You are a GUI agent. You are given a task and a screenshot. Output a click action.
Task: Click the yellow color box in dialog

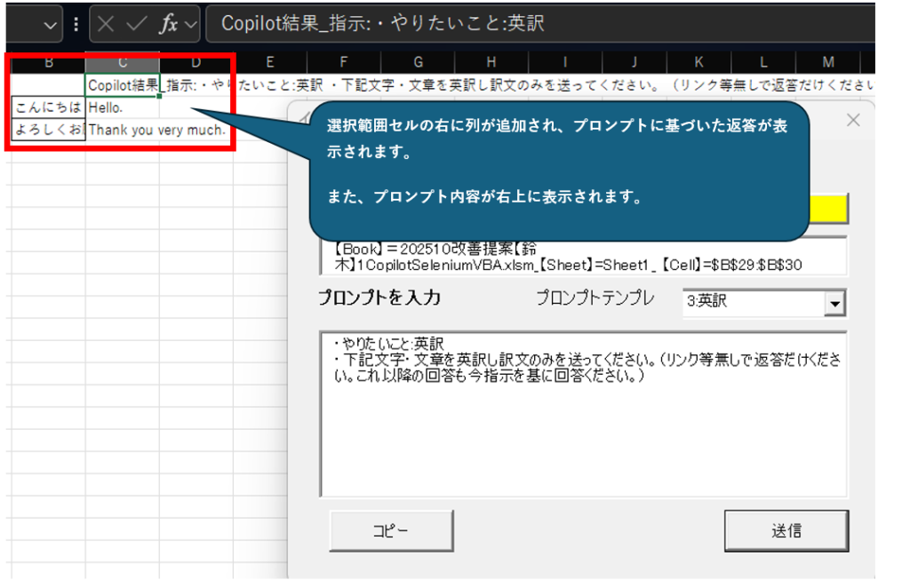pos(829,208)
